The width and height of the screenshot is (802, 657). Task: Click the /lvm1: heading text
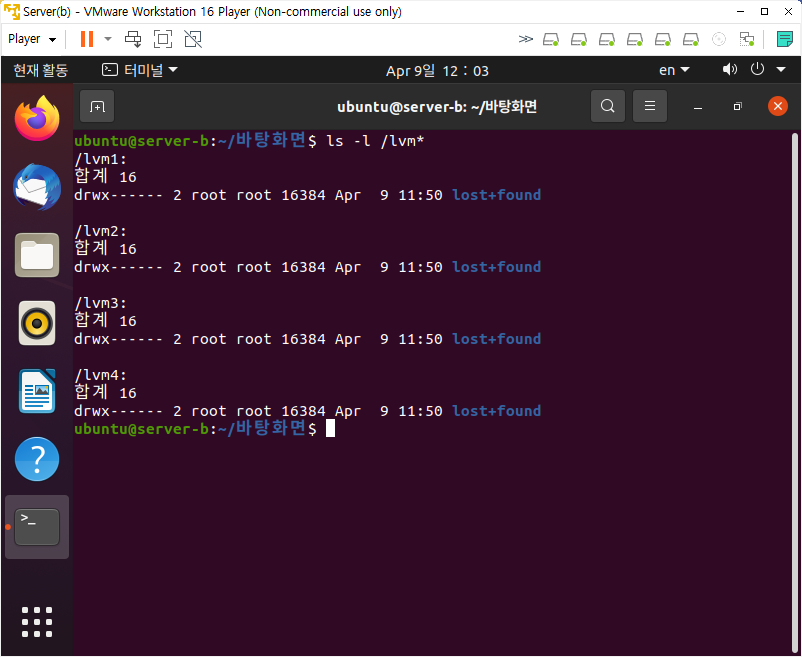[101, 159]
